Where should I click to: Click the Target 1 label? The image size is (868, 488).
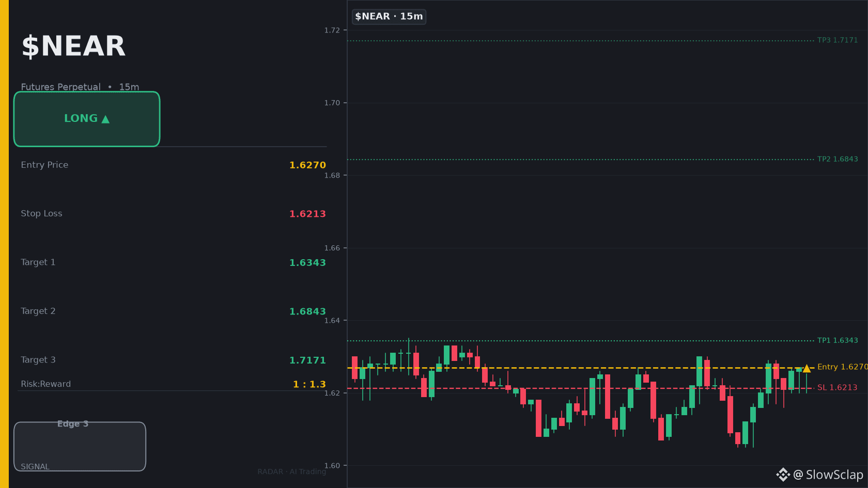point(38,262)
